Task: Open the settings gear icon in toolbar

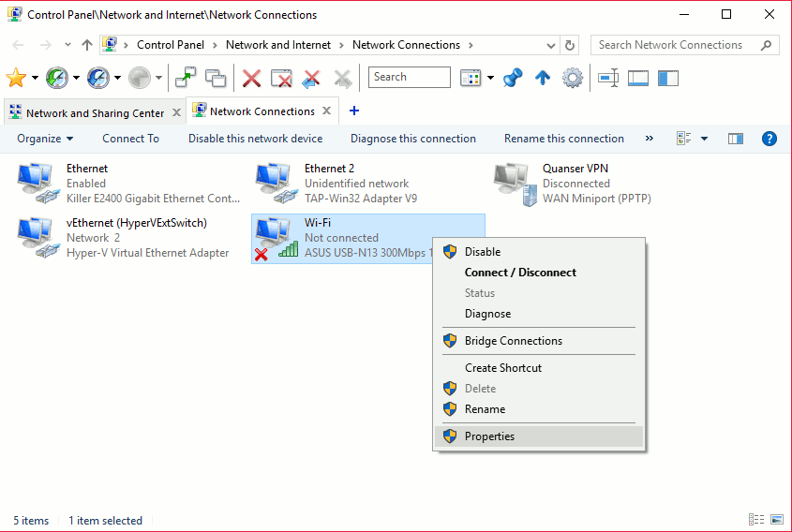Action: (573, 78)
